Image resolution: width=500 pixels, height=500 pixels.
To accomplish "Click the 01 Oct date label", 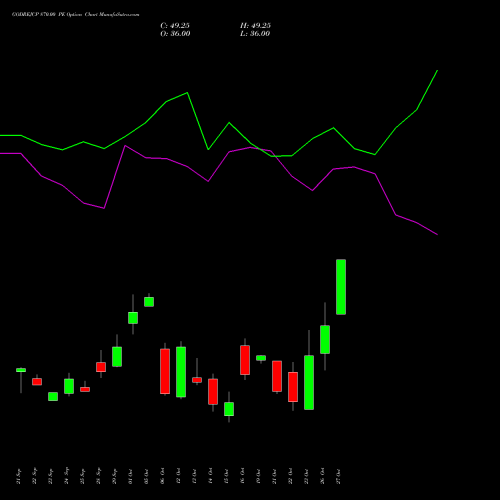I will click(x=130, y=476).
